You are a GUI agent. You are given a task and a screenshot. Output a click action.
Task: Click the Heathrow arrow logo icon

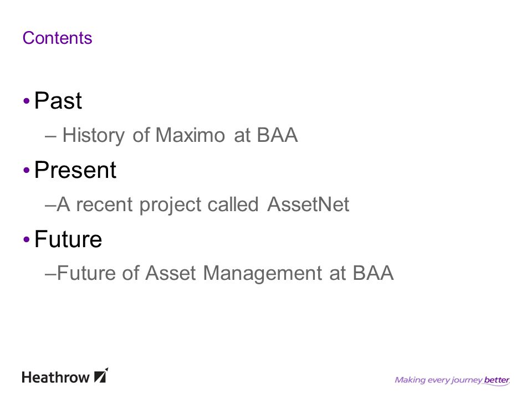coord(101,376)
